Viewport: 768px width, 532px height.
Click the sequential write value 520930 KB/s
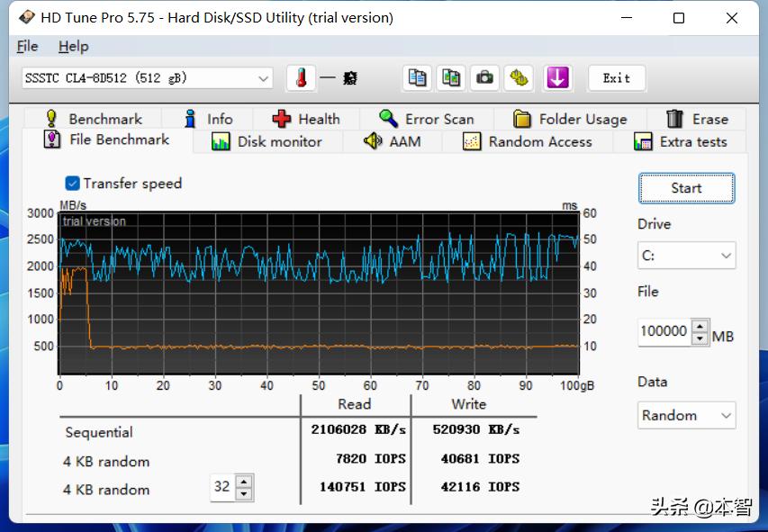point(475,429)
